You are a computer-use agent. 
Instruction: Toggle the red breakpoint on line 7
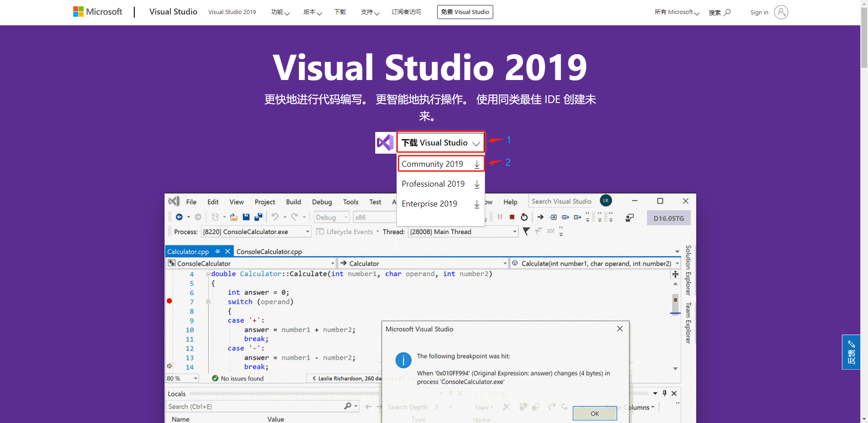point(170,301)
